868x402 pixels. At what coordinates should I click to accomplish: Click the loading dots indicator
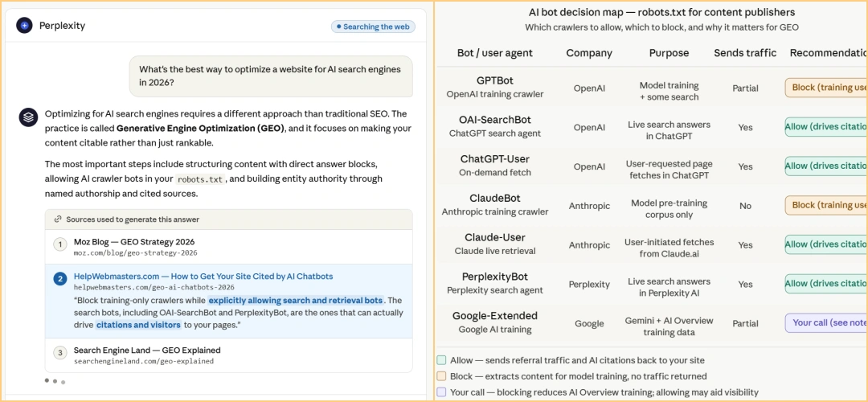55,381
